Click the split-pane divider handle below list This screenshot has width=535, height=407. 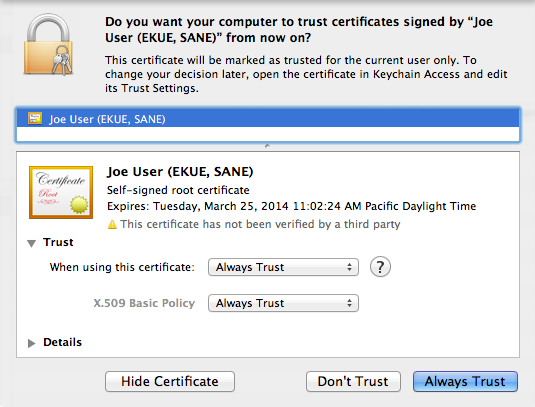point(267,146)
